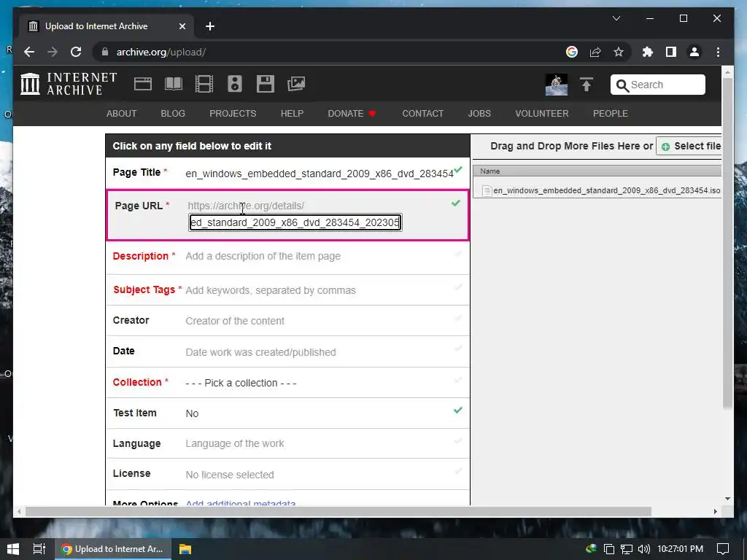Click the Select files button
Image resolution: width=747 pixels, height=560 pixels.
click(689, 146)
